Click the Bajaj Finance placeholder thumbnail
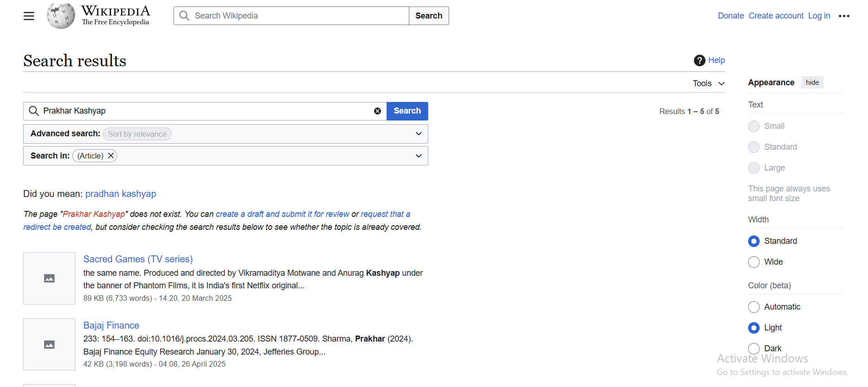This screenshot has width=868, height=387. coord(49,344)
